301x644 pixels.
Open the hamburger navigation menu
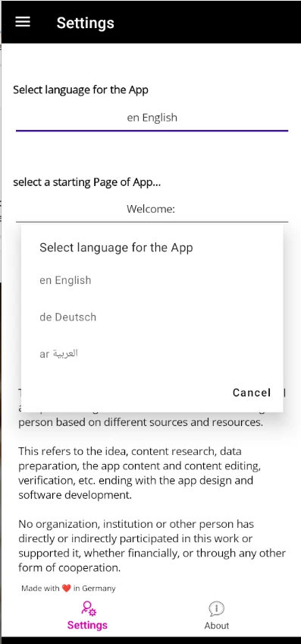click(x=23, y=22)
